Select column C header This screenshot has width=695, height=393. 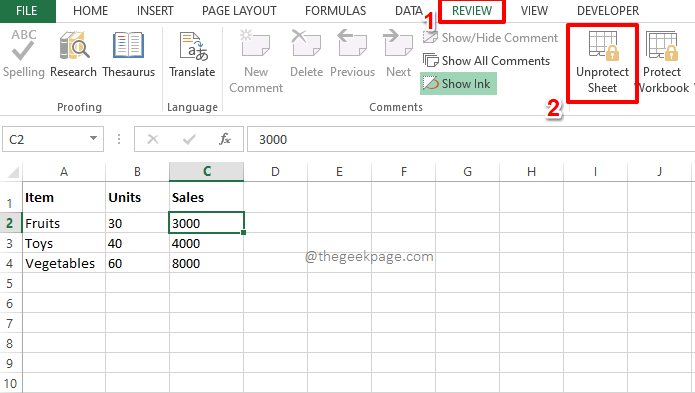207,172
